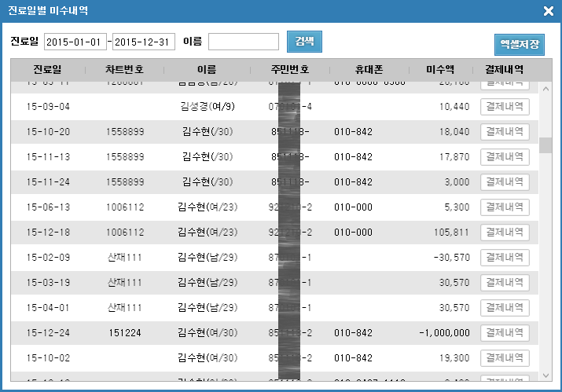Click the 엑셀저장 export button
562x392 pixels.
coord(519,45)
